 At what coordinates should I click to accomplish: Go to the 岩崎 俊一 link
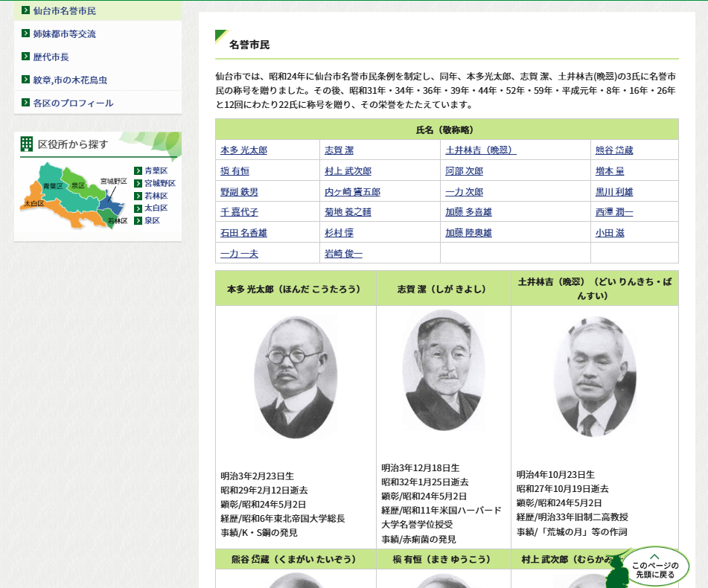(343, 254)
